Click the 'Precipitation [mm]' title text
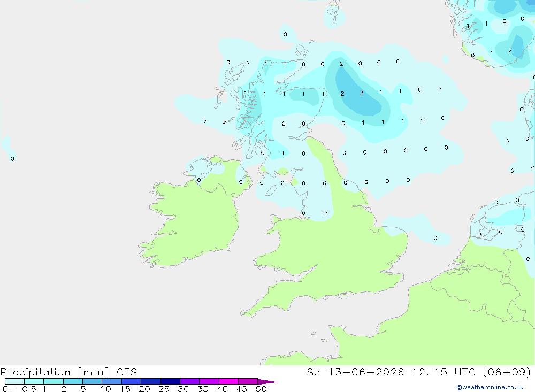Viewport: 535px width, 392px height. tap(55, 372)
